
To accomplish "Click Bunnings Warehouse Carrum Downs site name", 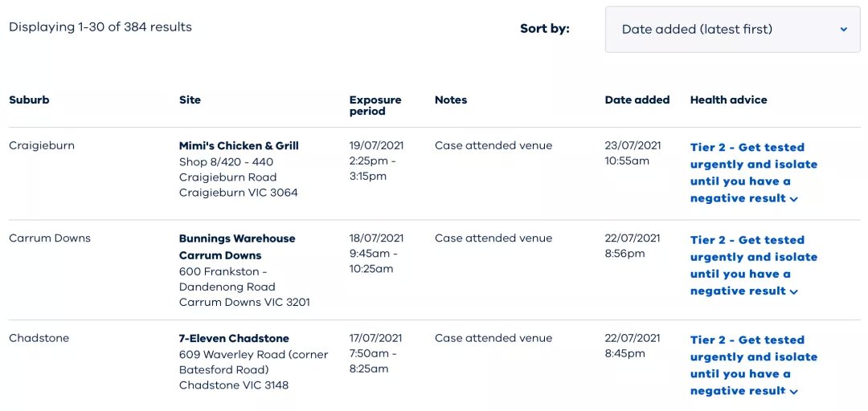I will pyautogui.click(x=237, y=247).
